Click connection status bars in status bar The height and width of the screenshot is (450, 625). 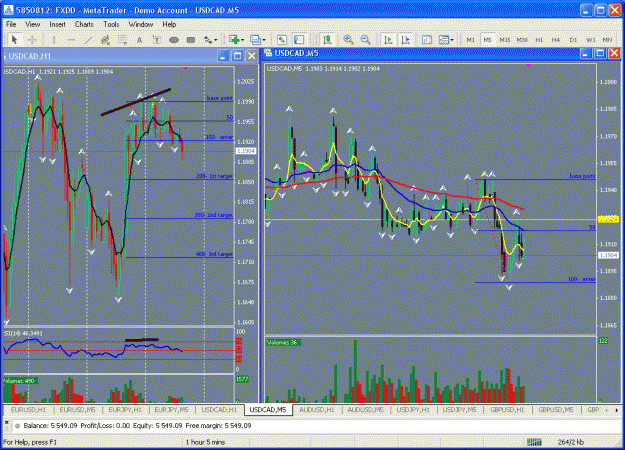[534, 442]
